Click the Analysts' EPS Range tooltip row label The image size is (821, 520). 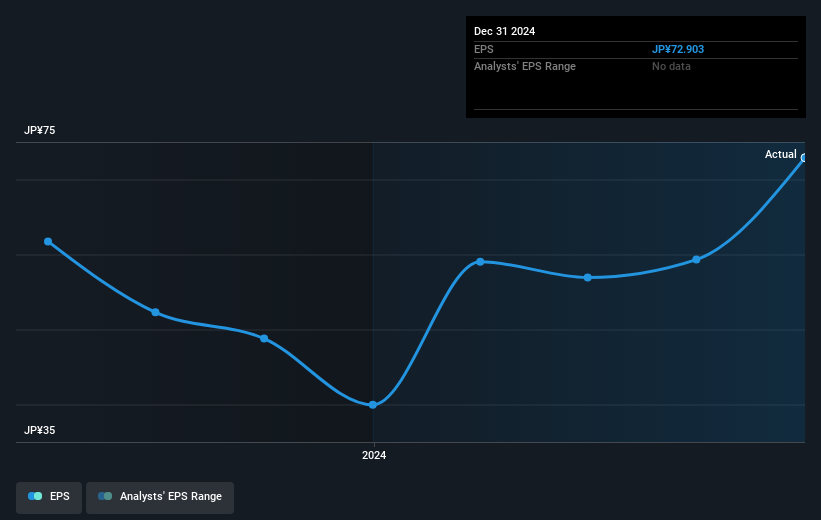coord(525,67)
